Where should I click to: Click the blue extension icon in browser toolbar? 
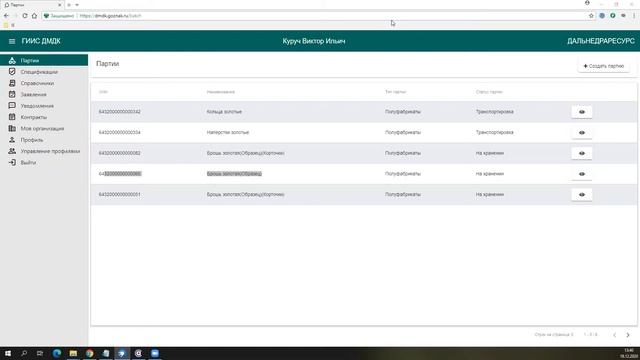[602, 16]
